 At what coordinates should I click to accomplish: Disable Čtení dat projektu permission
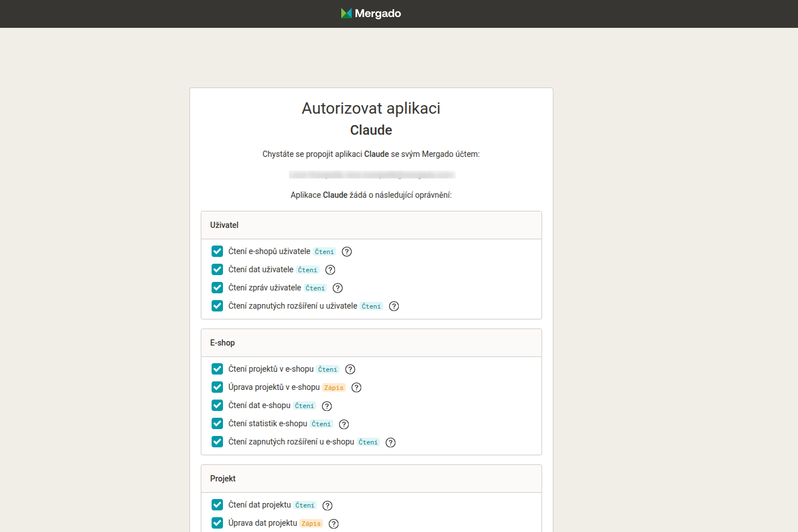pos(217,505)
